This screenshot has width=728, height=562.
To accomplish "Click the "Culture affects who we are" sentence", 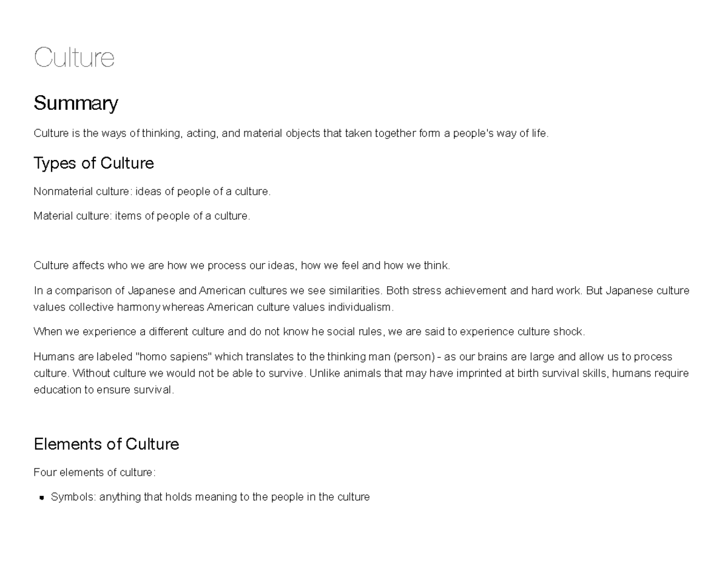I will (x=241, y=266).
